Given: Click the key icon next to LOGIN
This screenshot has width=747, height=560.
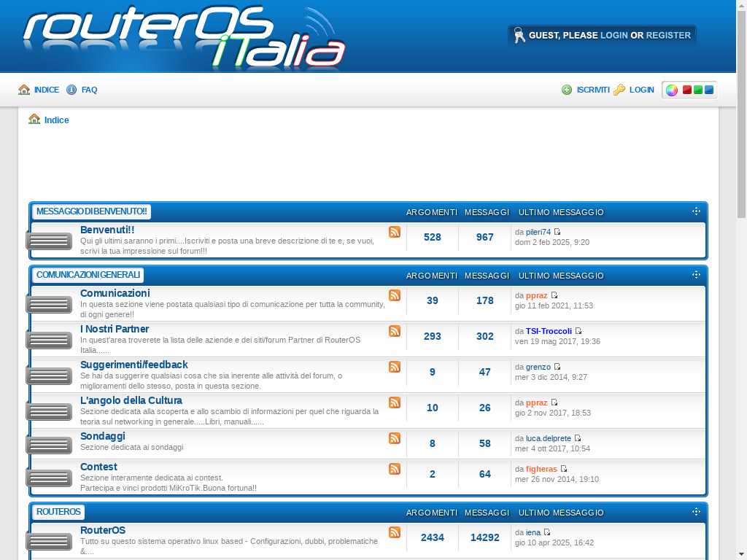Looking at the screenshot, I should click(619, 90).
